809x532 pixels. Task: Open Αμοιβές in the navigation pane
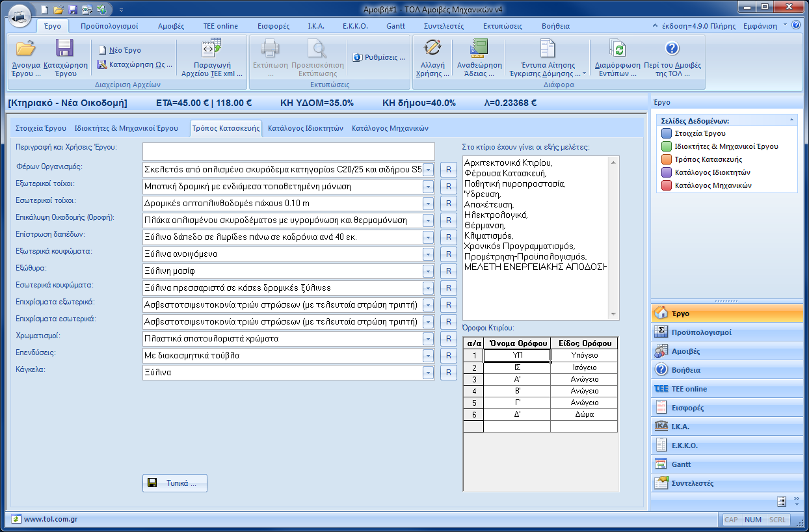[x=727, y=351]
